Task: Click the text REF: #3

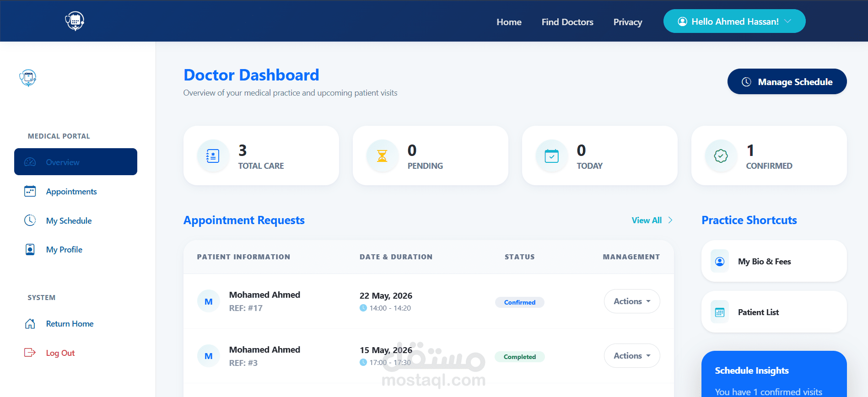Action: pyautogui.click(x=243, y=363)
